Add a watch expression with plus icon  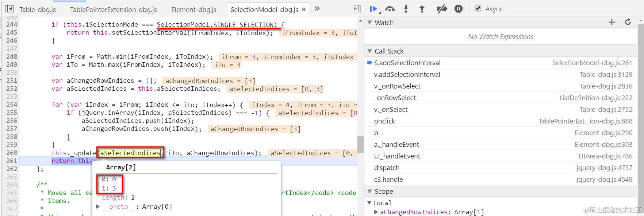(612, 23)
